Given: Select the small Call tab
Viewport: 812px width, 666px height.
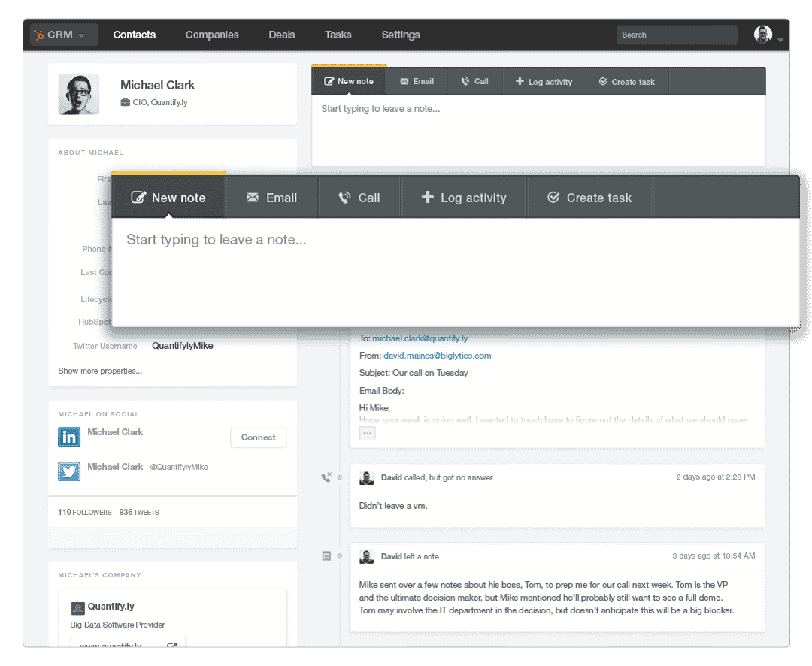Looking at the screenshot, I should pos(475,81).
